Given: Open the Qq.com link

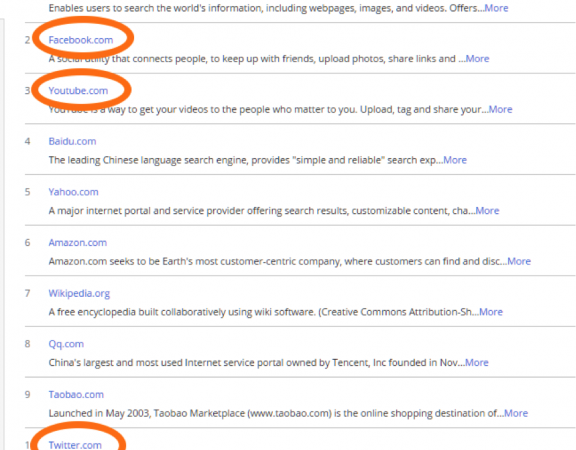Looking at the screenshot, I should point(66,344).
